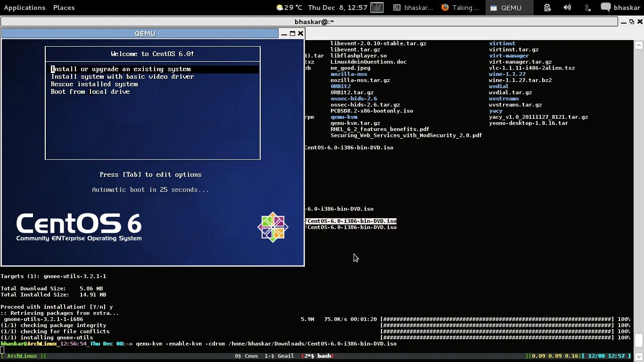Click 'wine-1.1.27.tar.bz2' file name
This screenshot has height=362, width=644.
(520, 80)
